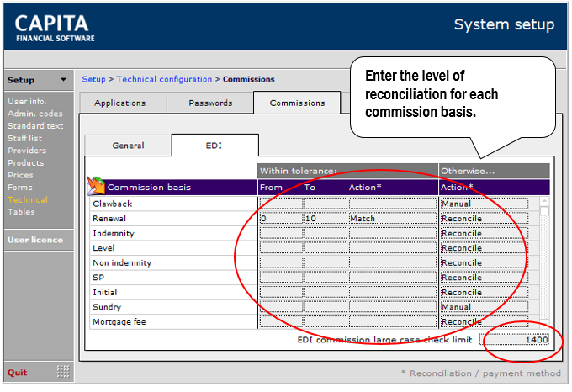The width and height of the screenshot is (572, 392).
Task: Click the table scrollbar up arrow
Action: (544, 201)
